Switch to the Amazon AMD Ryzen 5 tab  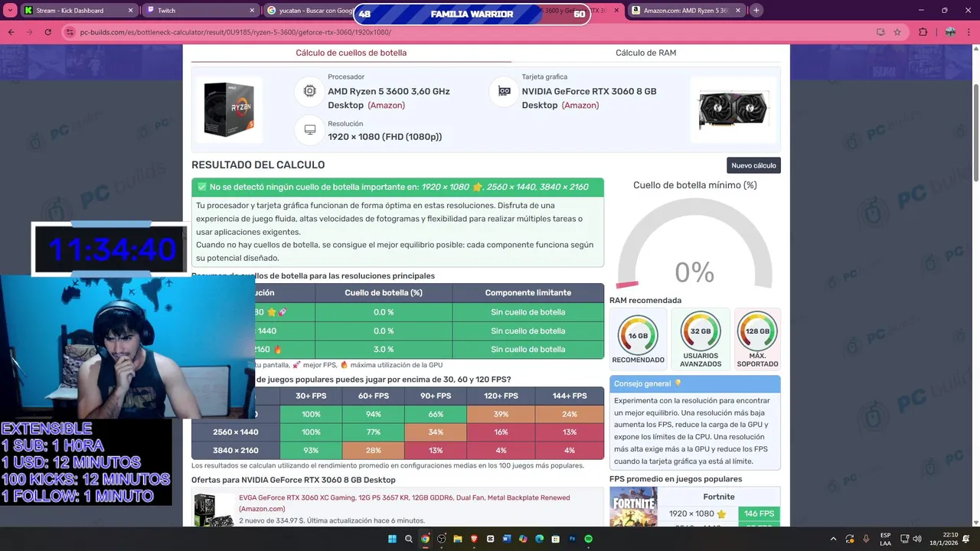click(x=685, y=11)
